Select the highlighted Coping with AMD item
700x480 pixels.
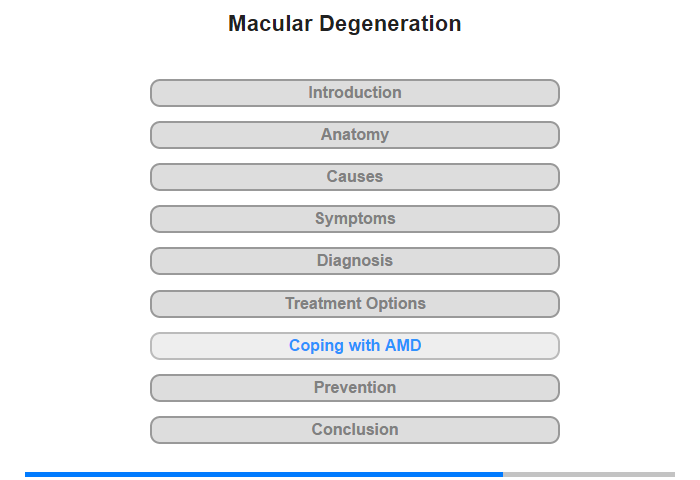[x=354, y=346]
